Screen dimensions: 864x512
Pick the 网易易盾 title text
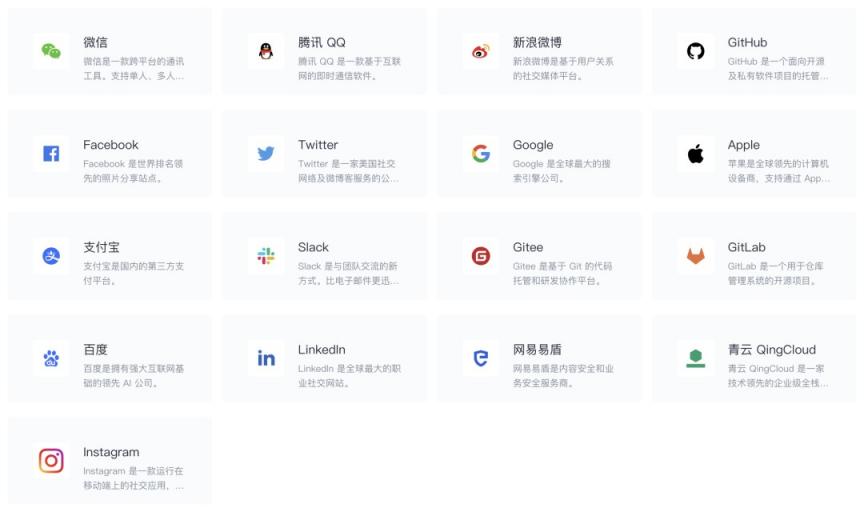[x=537, y=350]
